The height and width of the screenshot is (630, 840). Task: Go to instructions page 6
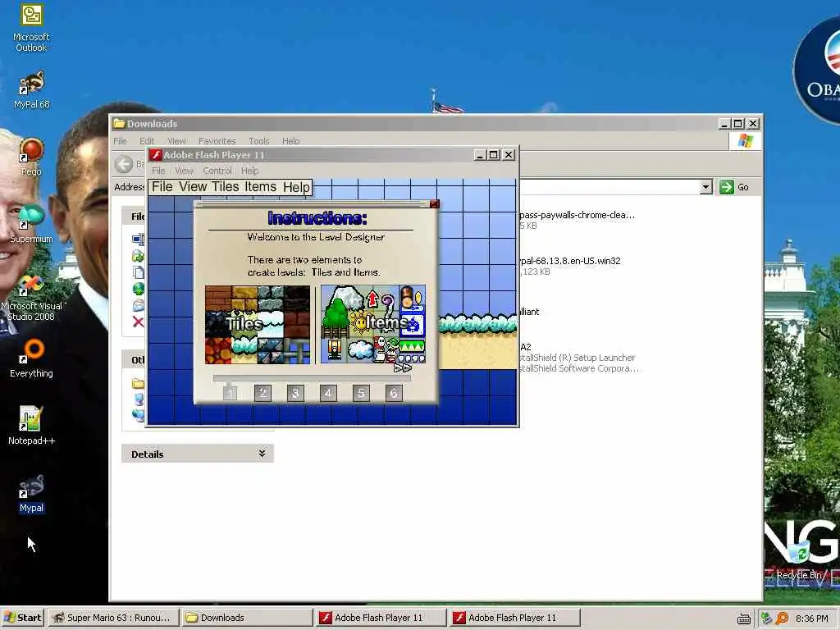click(x=394, y=393)
